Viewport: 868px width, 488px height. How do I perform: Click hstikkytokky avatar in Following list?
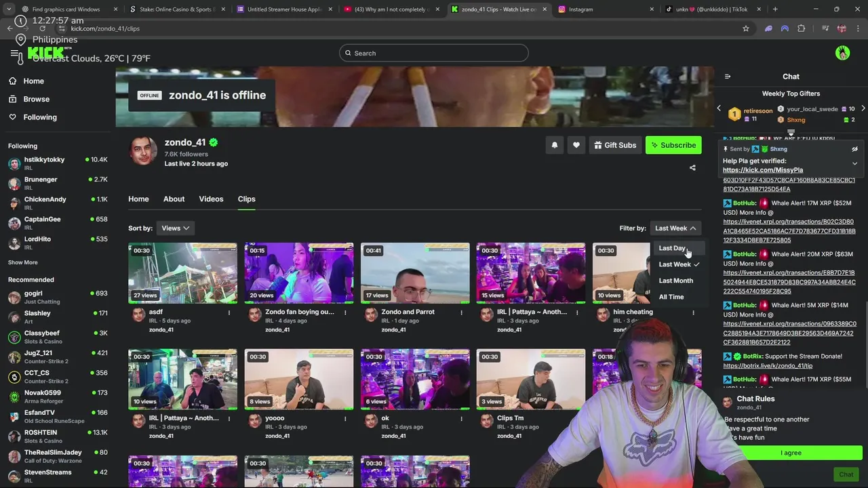[x=14, y=163]
